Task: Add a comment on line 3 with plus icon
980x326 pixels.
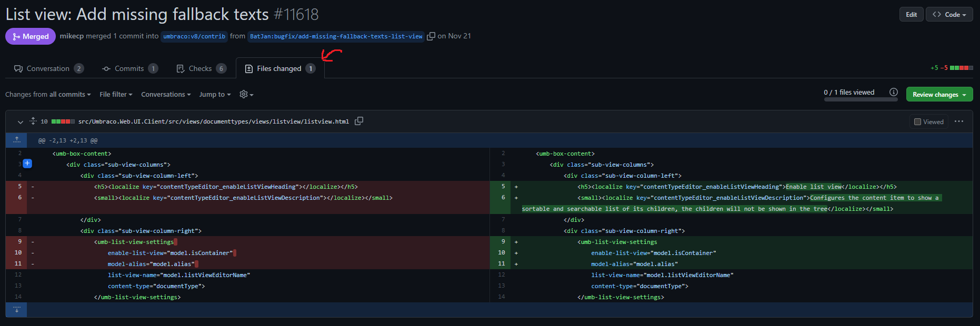Action: [27, 164]
